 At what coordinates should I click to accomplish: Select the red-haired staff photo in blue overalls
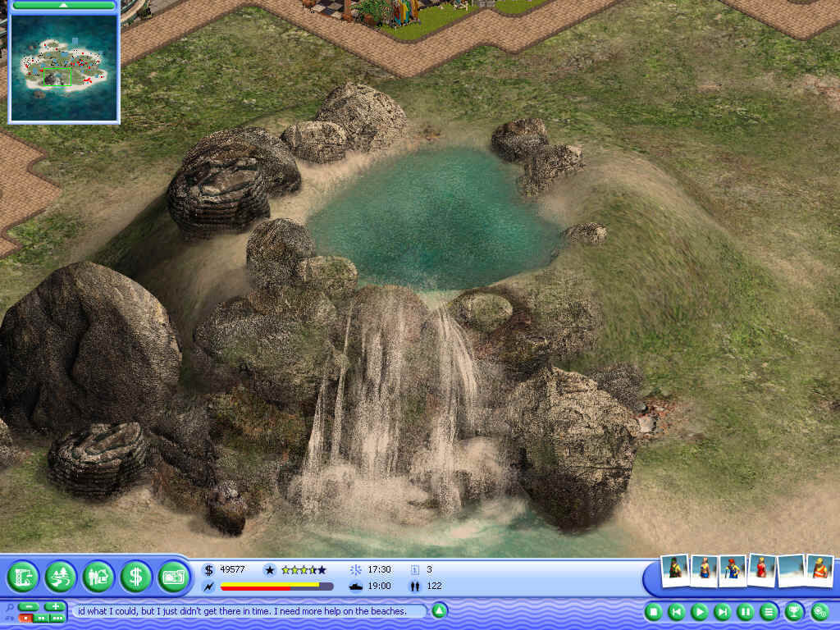click(x=733, y=571)
